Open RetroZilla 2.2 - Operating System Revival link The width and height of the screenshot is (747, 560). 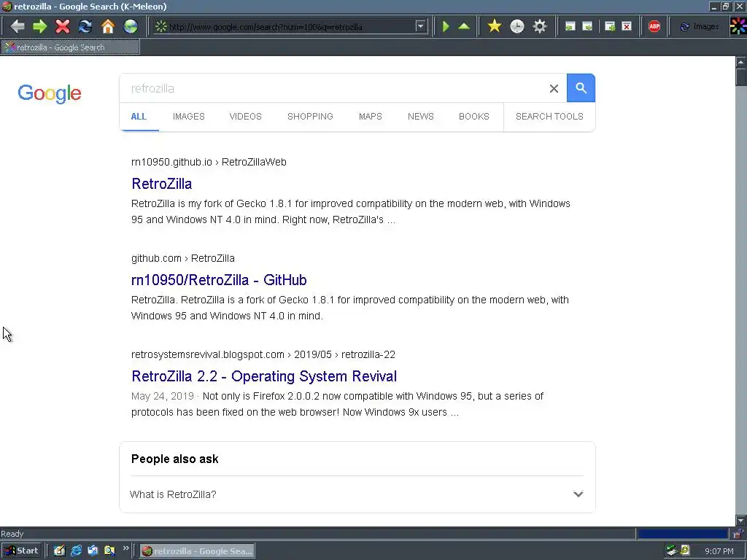[x=264, y=376]
